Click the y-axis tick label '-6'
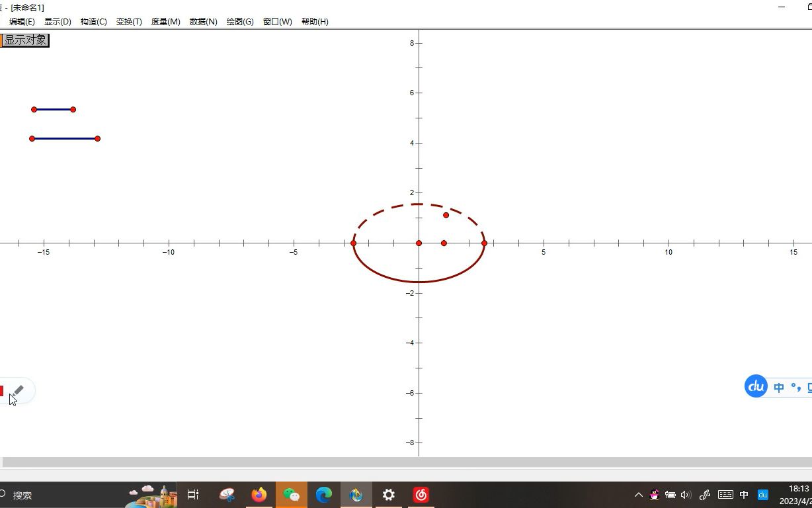The width and height of the screenshot is (812, 508). click(x=410, y=393)
